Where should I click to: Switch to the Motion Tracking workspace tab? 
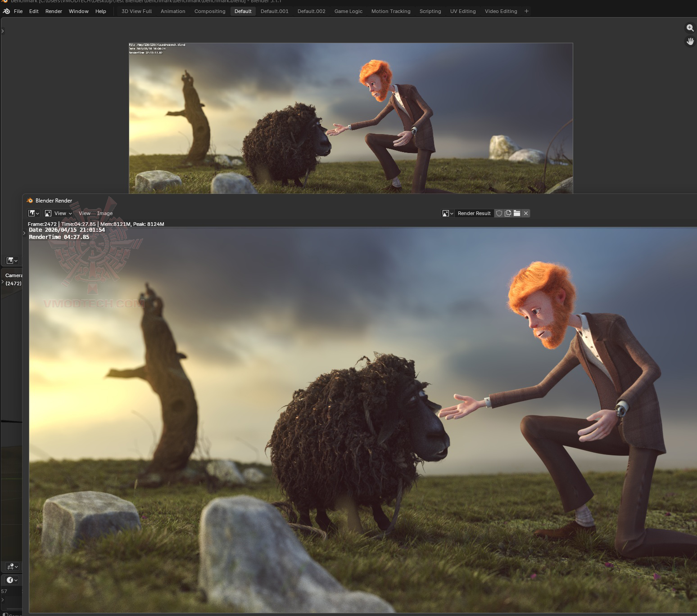[x=391, y=11]
